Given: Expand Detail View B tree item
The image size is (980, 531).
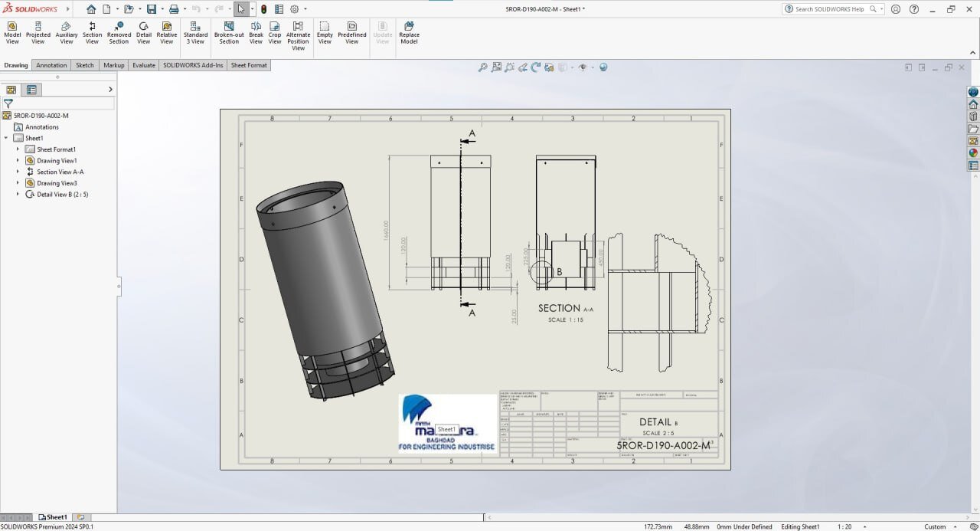Looking at the screenshot, I should [18, 194].
